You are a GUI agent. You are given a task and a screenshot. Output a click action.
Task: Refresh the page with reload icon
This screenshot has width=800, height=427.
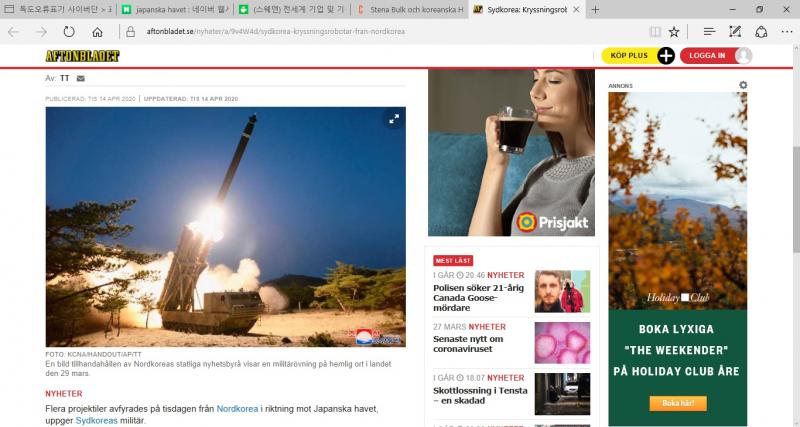68,32
